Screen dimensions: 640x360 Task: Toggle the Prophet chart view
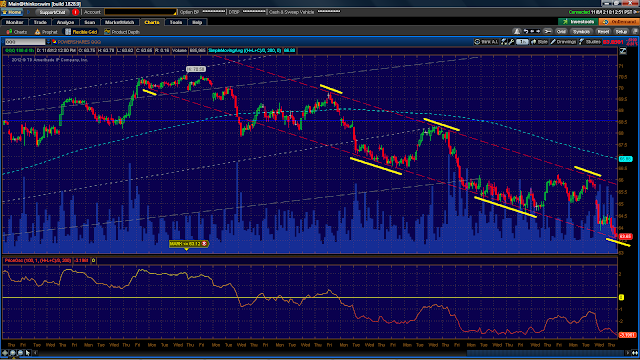tap(46, 32)
